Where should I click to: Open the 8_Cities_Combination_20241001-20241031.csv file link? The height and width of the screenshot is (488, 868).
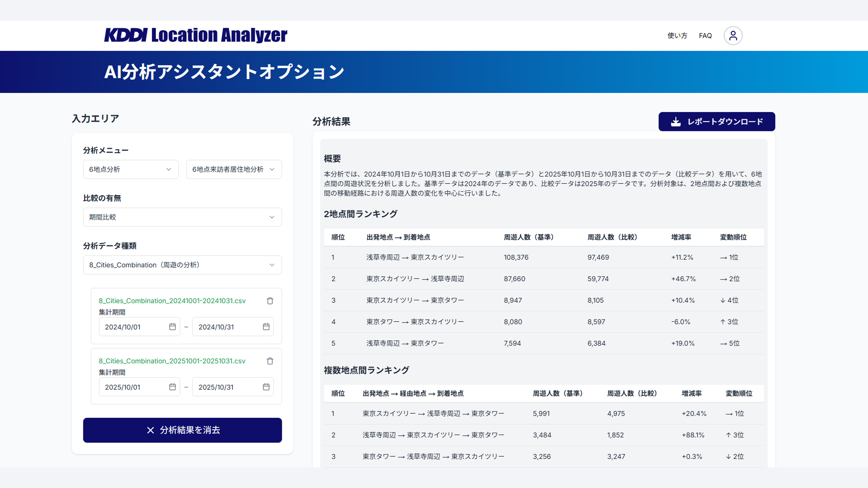click(172, 301)
